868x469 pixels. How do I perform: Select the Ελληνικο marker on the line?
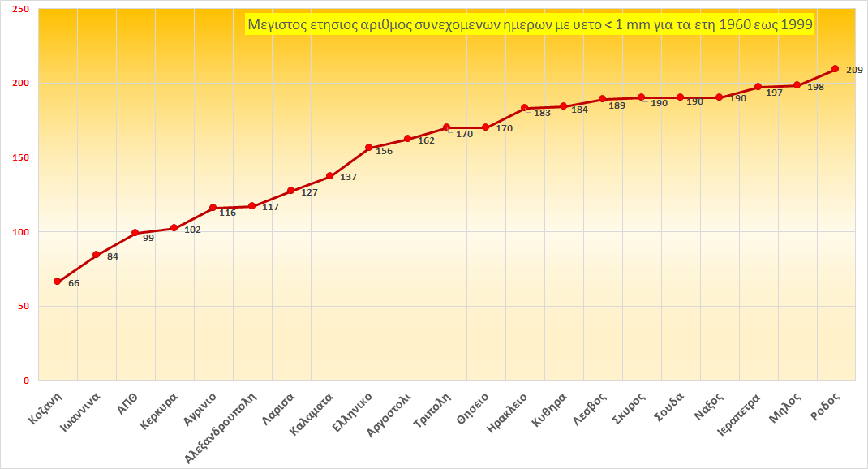[x=368, y=148]
